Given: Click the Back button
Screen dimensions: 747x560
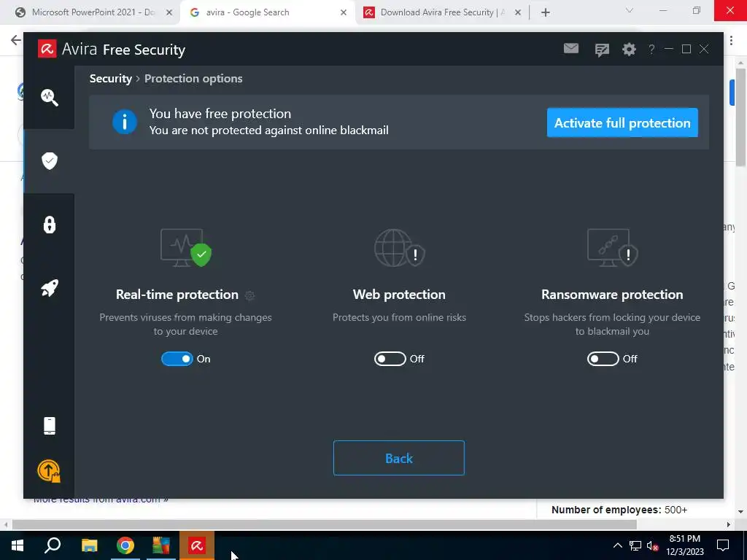Looking at the screenshot, I should 399,458.
